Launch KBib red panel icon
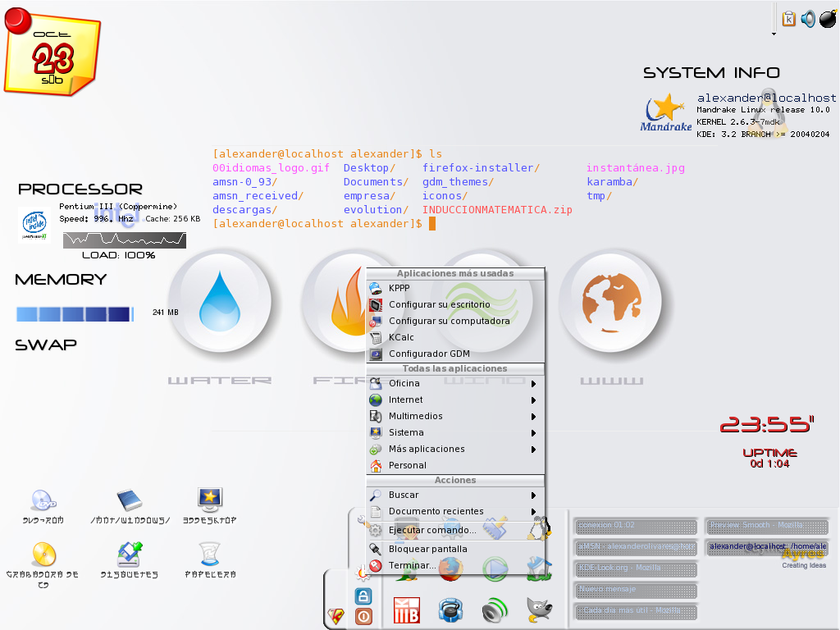Screen dimensions: 840x630 click(x=407, y=610)
